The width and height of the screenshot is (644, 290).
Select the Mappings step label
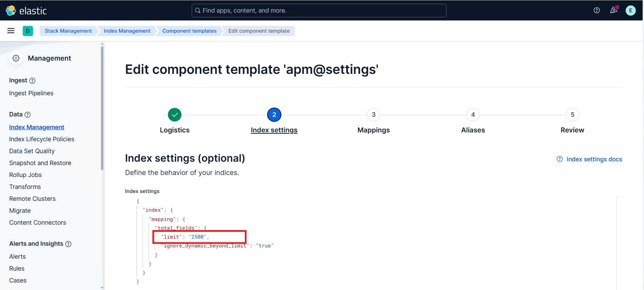point(373,130)
